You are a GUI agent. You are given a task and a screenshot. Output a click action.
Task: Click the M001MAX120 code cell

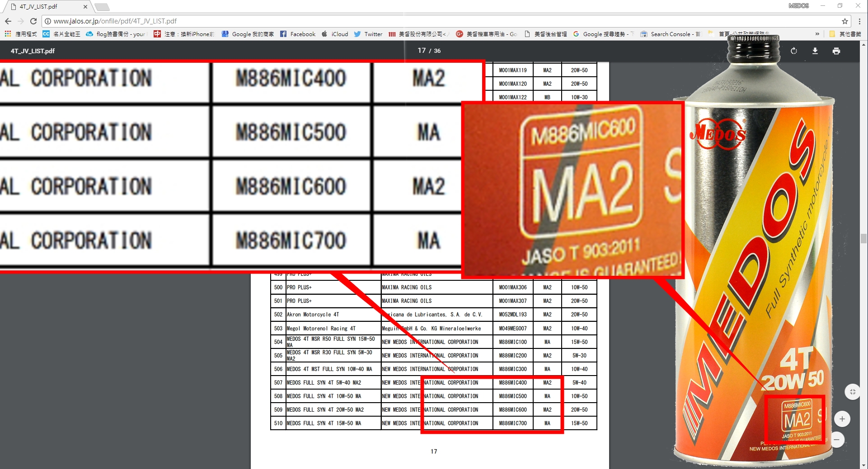pyautogui.click(x=513, y=84)
